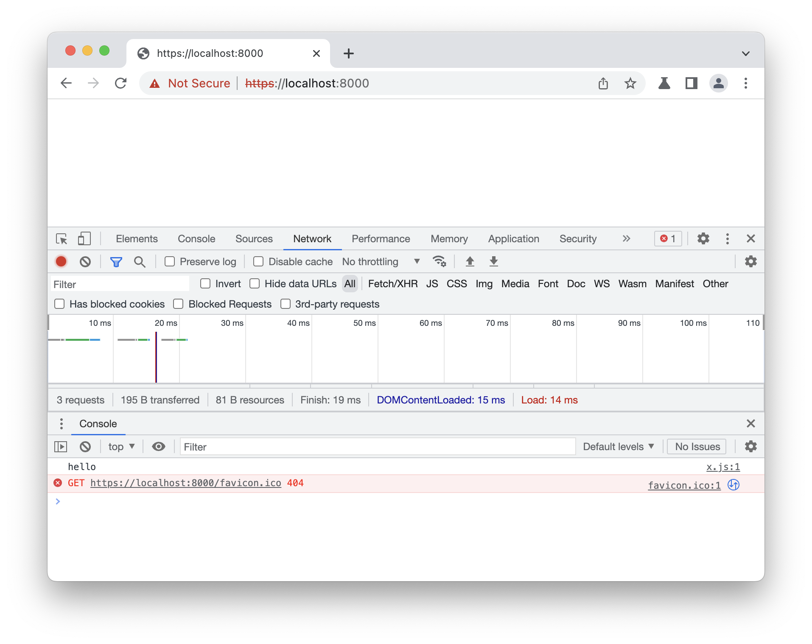812x644 pixels.
Task: Open the favicon.ico:1 error link
Action: [x=683, y=485]
